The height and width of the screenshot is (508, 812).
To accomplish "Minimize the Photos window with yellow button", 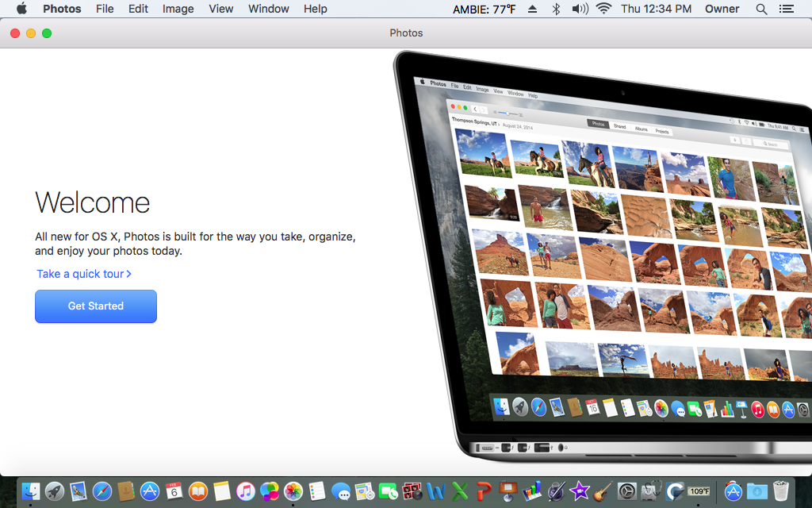I will [x=31, y=33].
